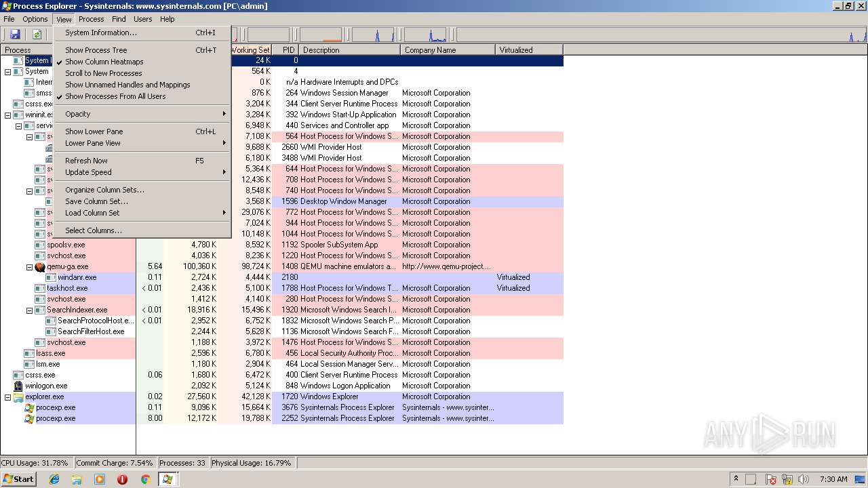Sort by the Process column header
This screenshot has width=868, height=488.
tap(27, 50)
